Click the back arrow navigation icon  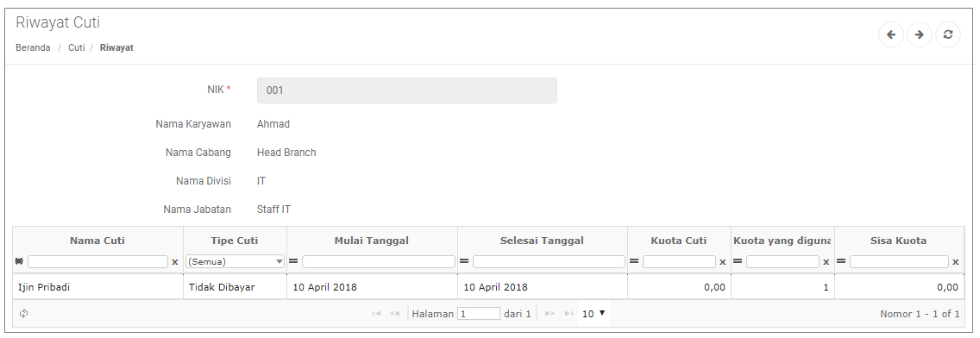pos(890,35)
